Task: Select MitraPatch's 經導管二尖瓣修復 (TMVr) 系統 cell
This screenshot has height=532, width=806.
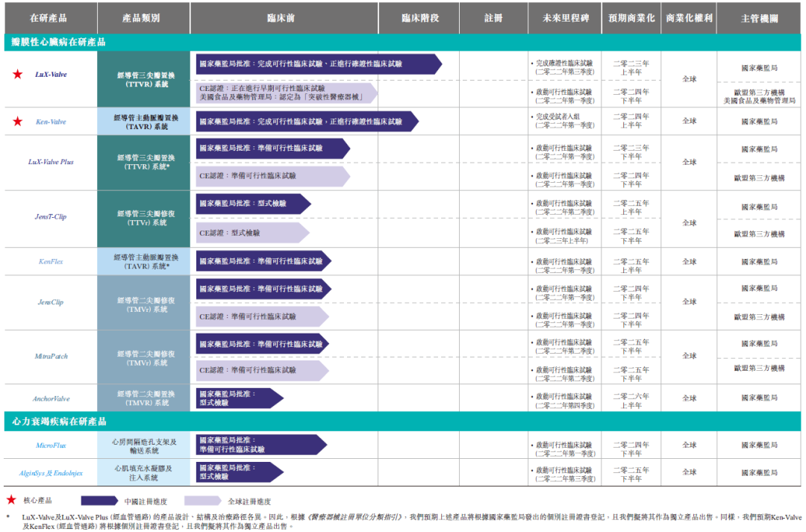Action: pyautogui.click(x=143, y=358)
